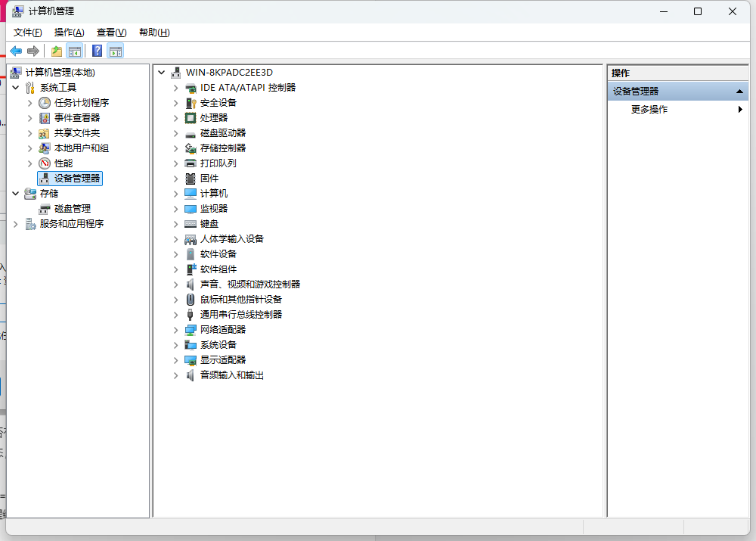Click the 性能 performance monitor icon

[x=45, y=163]
